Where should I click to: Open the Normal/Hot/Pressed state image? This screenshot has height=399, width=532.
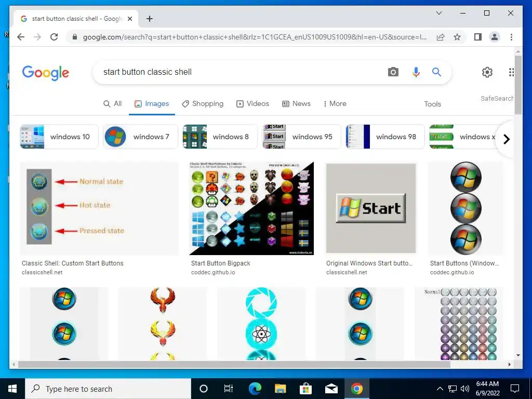coord(99,208)
